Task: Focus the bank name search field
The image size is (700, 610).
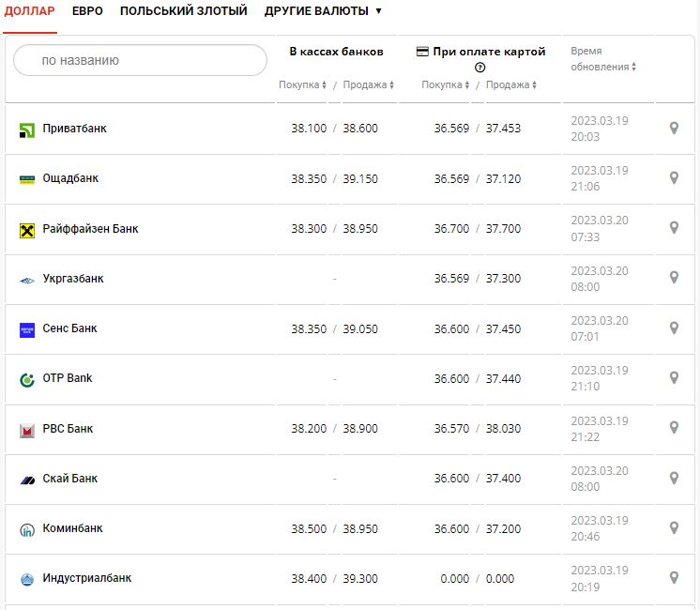Action: [141, 60]
